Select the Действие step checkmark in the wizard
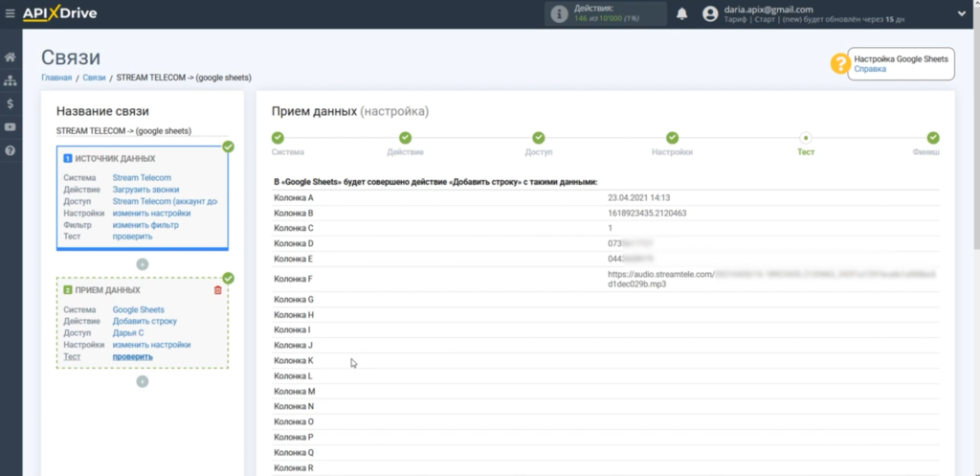The height and width of the screenshot is (476, 980). click(x=405, y=139)
